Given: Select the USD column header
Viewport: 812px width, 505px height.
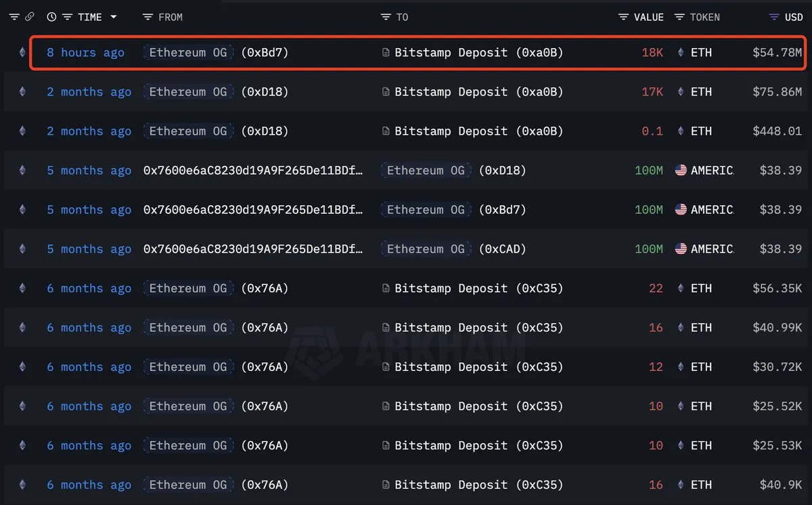Looking at the screenshot, I should click(x=793, y=17).
